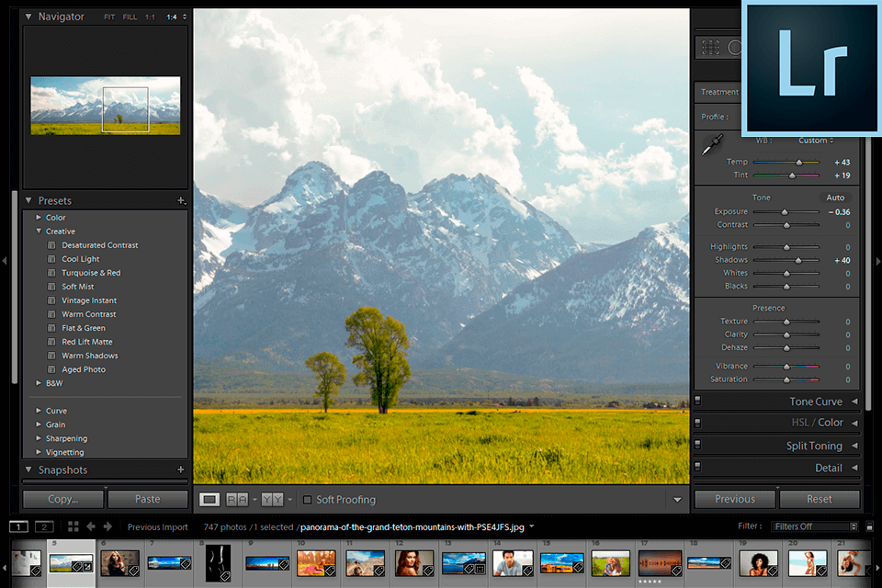Select the five-star sunset filmstrip thumbnail
The height and width of the screenshot is (588, 882).
click(660, 563)
